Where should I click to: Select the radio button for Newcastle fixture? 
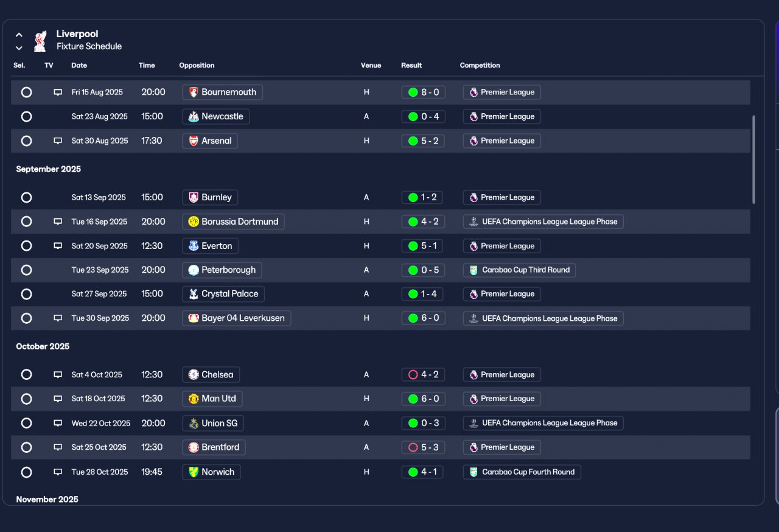26,116
